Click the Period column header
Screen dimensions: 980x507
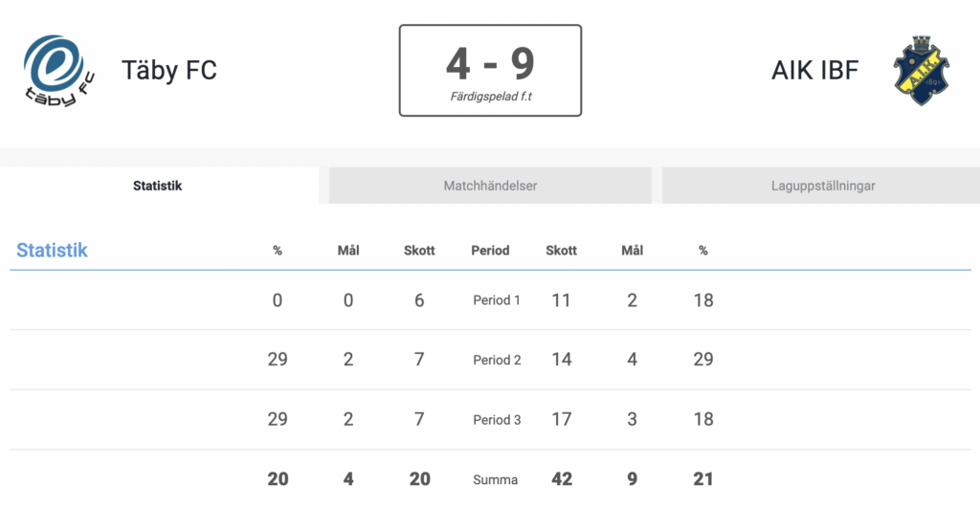(490, 251)
